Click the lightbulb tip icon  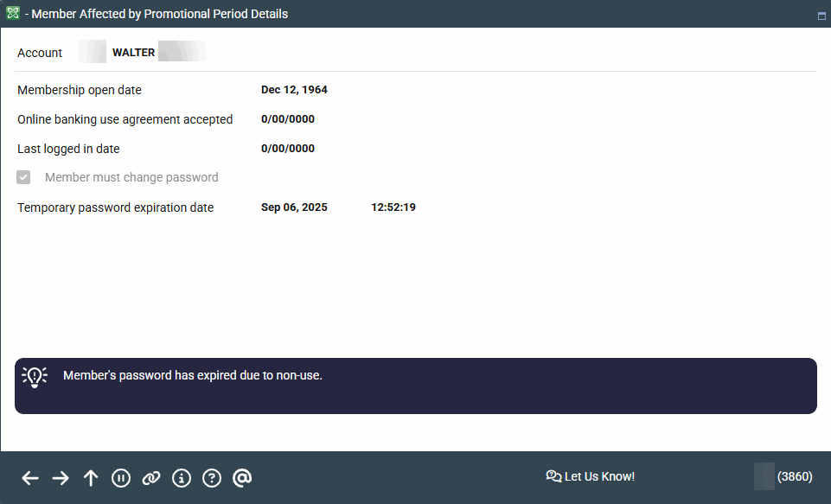tap(35, 376)
